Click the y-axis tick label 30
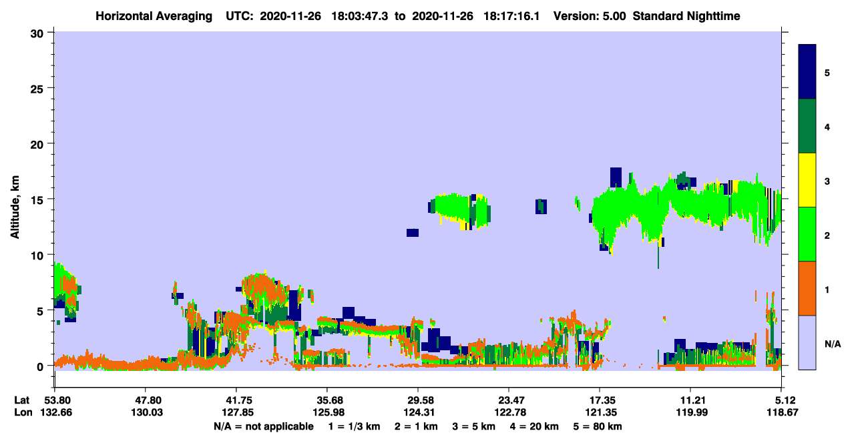 pyautogui.click(x=39, y=33)
